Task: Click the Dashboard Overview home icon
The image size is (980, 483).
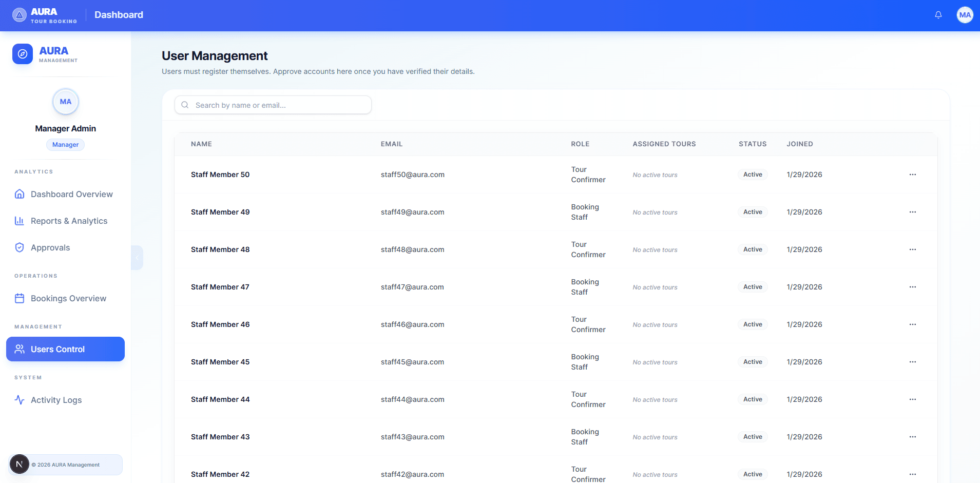Action: (x=20, y=194)
